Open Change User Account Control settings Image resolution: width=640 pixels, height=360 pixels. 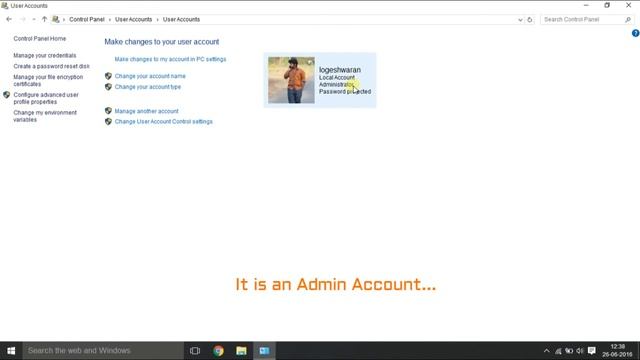coord(163,122)
